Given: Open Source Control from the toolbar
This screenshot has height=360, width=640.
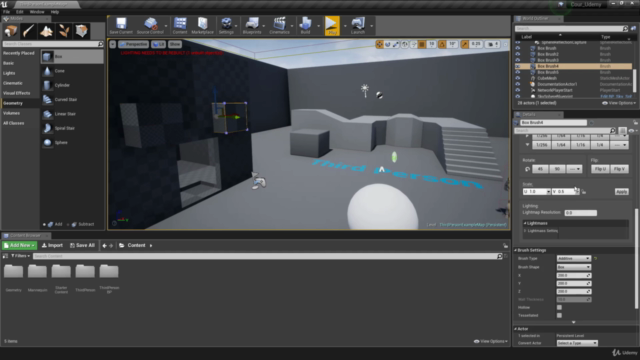Looking at the screenshot, I should (x=150, y=25).
